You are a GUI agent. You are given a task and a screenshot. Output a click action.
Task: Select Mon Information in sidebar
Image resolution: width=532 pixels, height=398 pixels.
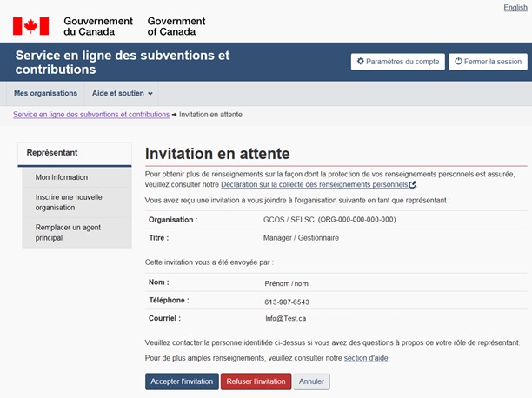[x=62, y=177]
